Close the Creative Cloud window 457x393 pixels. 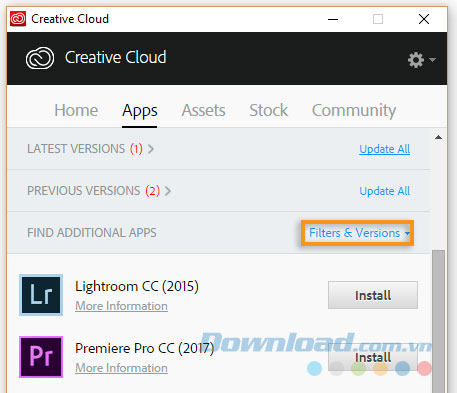click(424, 19)
